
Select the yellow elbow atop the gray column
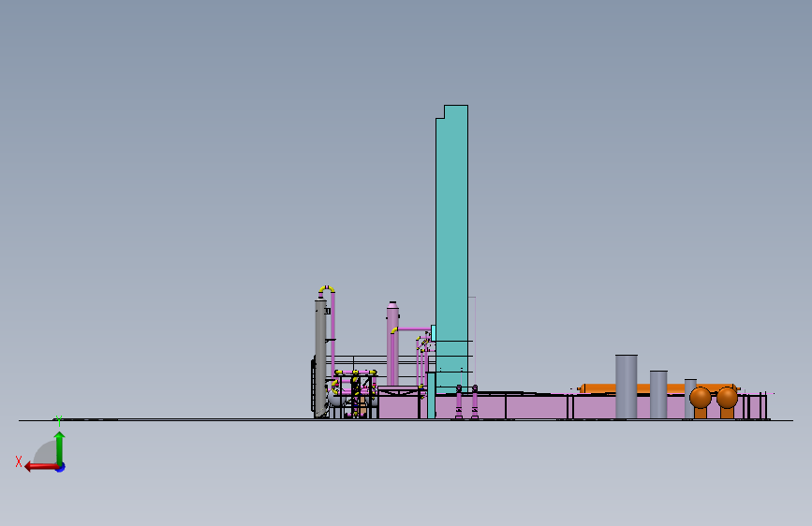327,288
